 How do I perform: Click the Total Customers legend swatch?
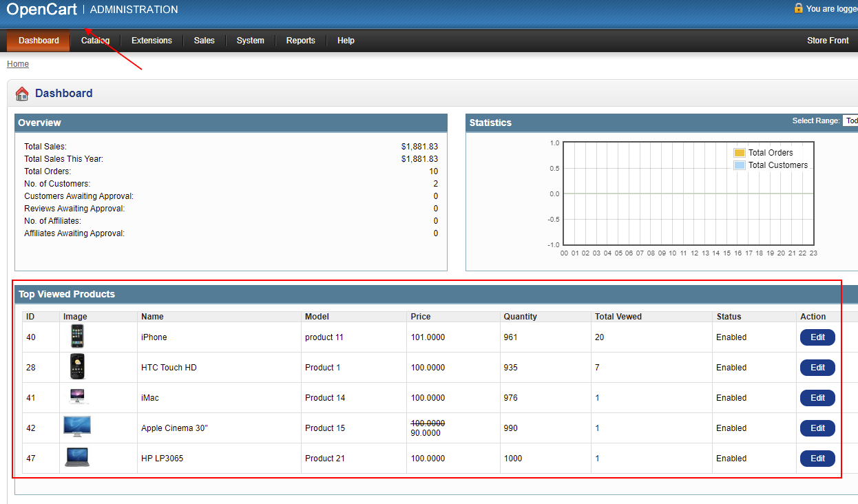click(740, 165)
